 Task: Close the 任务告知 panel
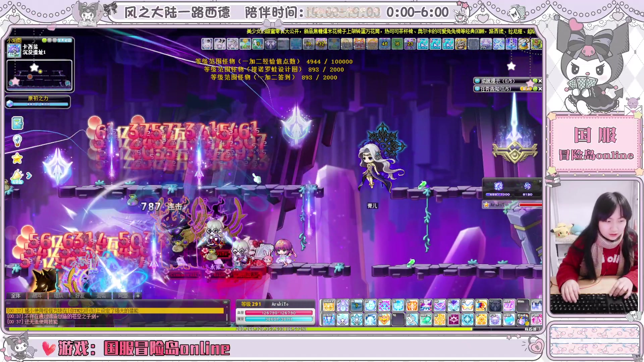[x=540, y=89]
